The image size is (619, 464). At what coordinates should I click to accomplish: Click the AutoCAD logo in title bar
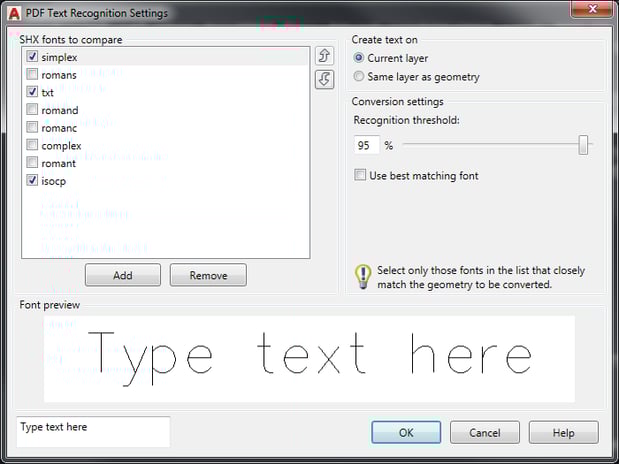pyautogui.click(x=14, y=13)
